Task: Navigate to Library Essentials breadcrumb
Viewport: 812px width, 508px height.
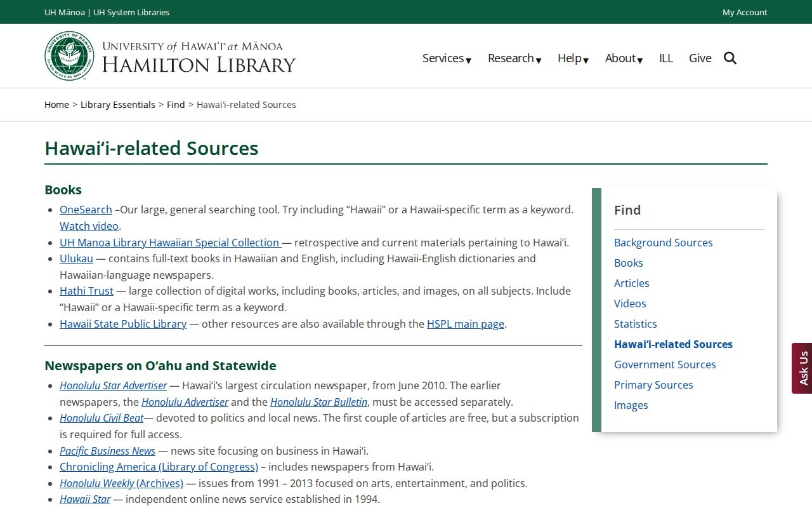Action: 118,105
